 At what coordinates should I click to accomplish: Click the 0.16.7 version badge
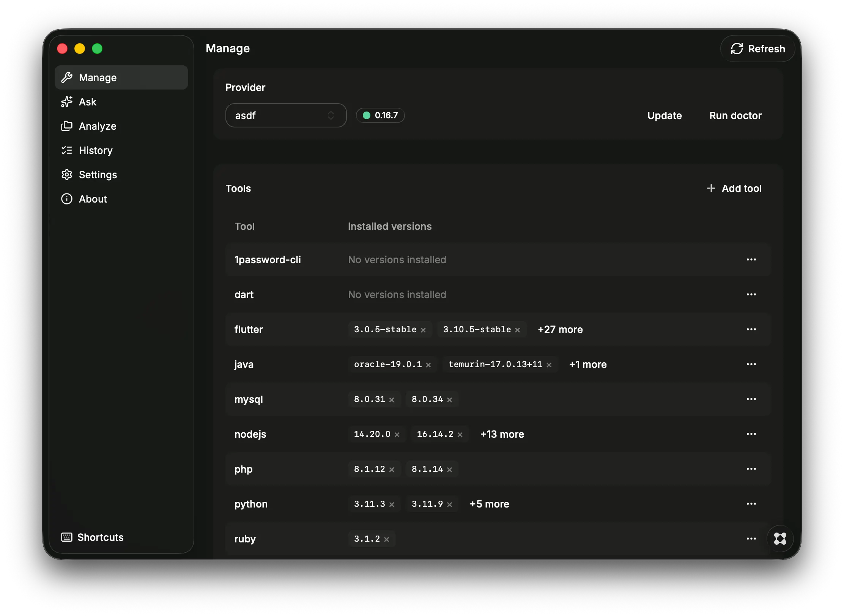tap(380, 115)
